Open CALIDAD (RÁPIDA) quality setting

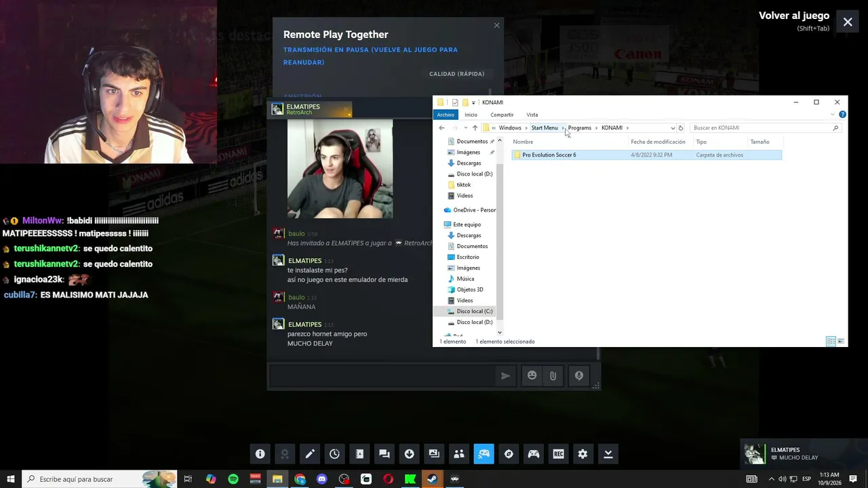coord(456,74)
